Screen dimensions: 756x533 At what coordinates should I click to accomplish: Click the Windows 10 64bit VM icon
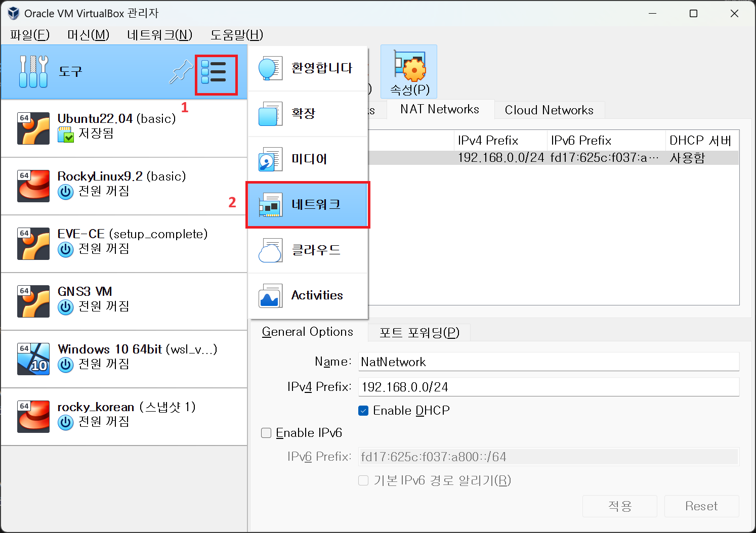click(x=33, y=359)
